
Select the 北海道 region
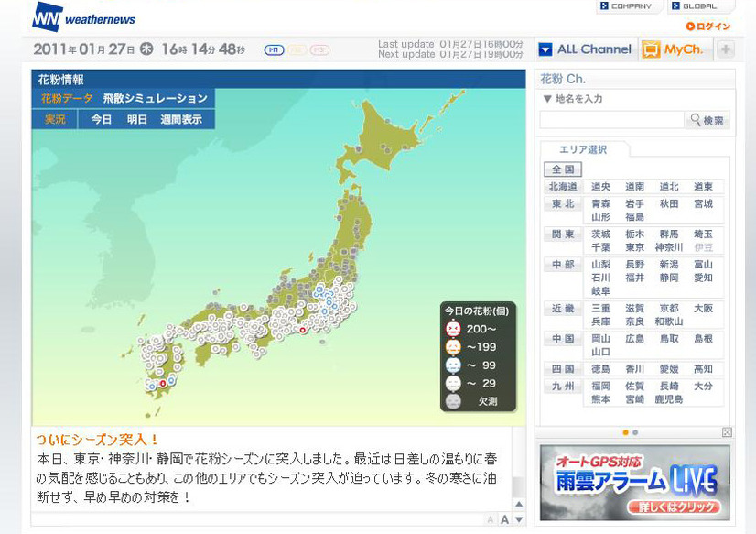click(563, 187)
